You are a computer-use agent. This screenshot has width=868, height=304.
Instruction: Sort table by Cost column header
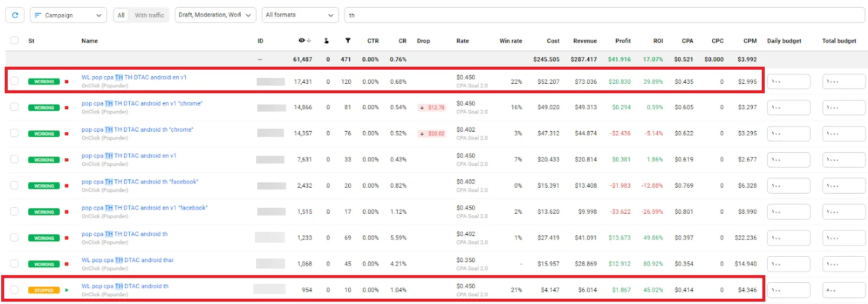click(553, 41)
